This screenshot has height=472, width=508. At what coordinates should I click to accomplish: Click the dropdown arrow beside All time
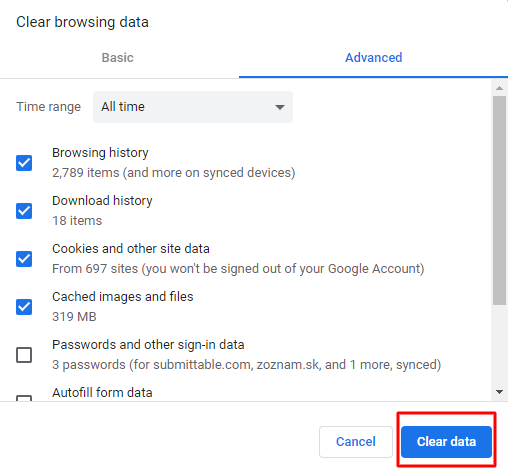(280, 107)
